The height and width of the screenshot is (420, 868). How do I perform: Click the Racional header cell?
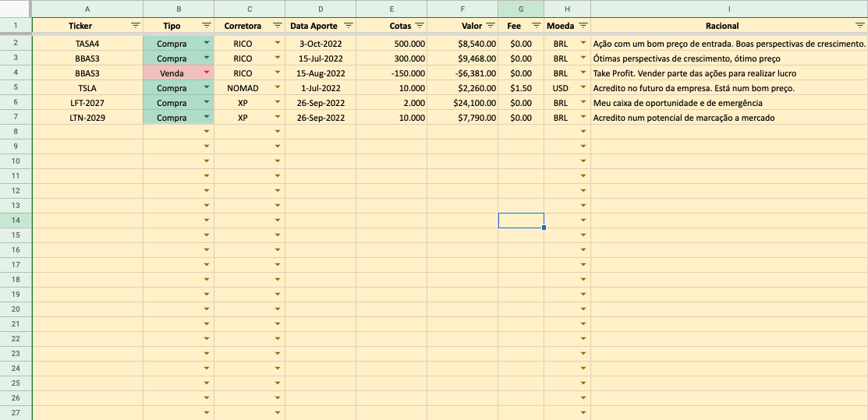coord(729,26)
